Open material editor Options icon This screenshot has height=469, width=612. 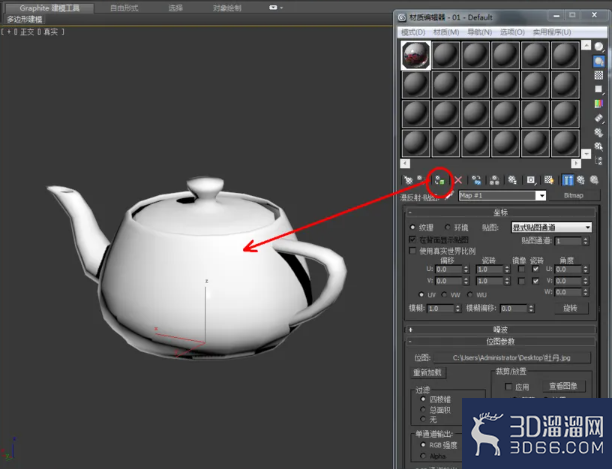pos(599,132)
